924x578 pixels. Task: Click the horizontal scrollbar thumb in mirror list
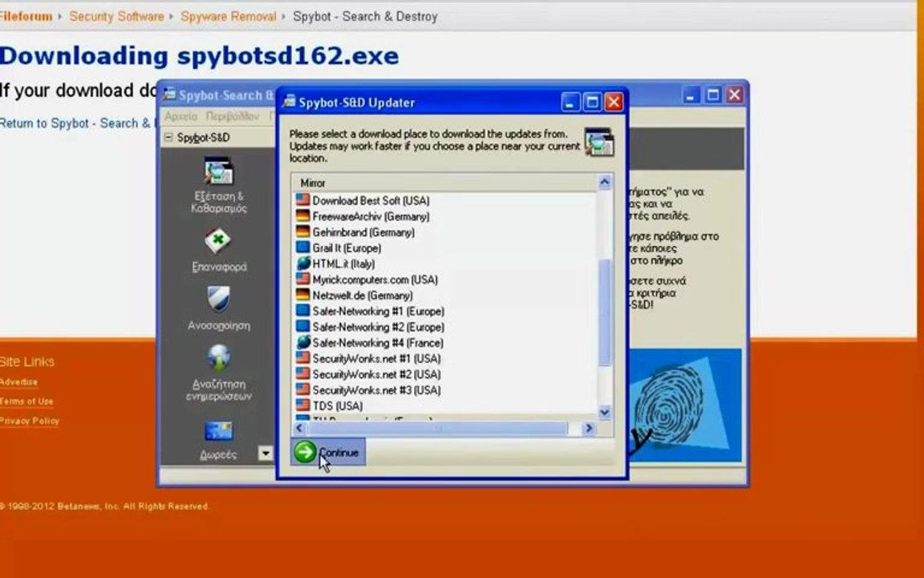coord(438,428)
